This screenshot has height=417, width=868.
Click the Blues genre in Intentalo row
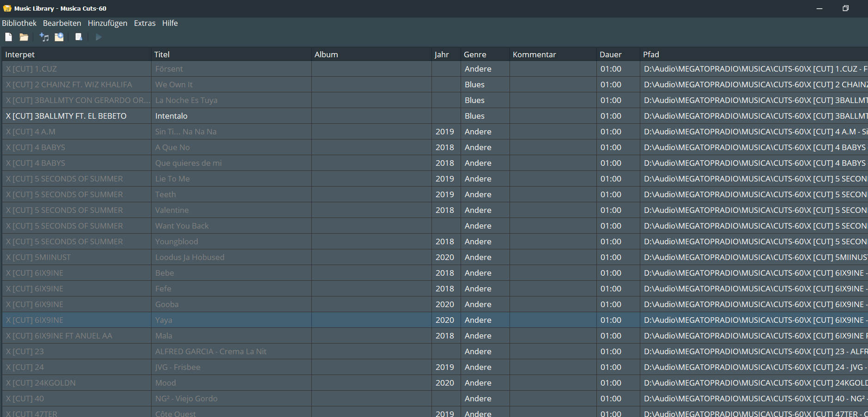tap(474, 116)
